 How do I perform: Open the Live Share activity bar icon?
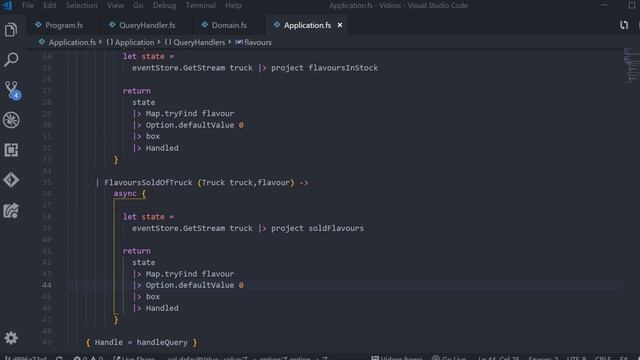(11, 211)
